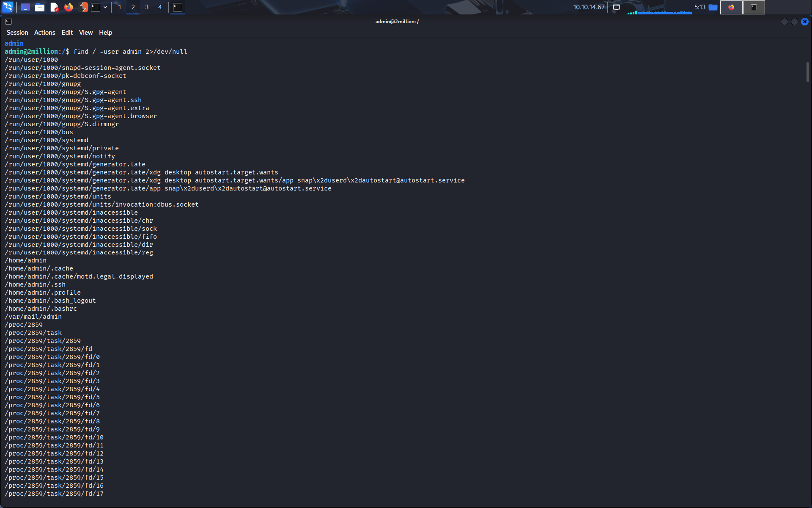Viewport: 812px width, 508px height.
Task: Click the terminal emulator launcher icon
Action: pos(96,7)
